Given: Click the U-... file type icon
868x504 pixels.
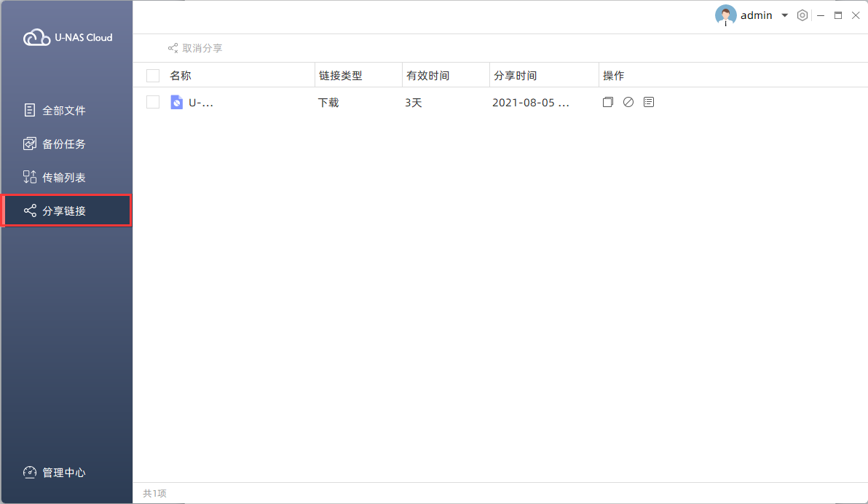Looking at the screenshot, I should coord(177,102).
